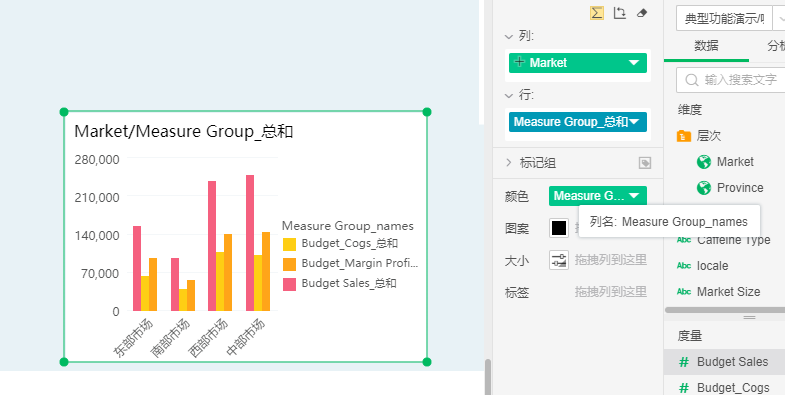Click the panel splitter handle above 度量

point(749,317)
